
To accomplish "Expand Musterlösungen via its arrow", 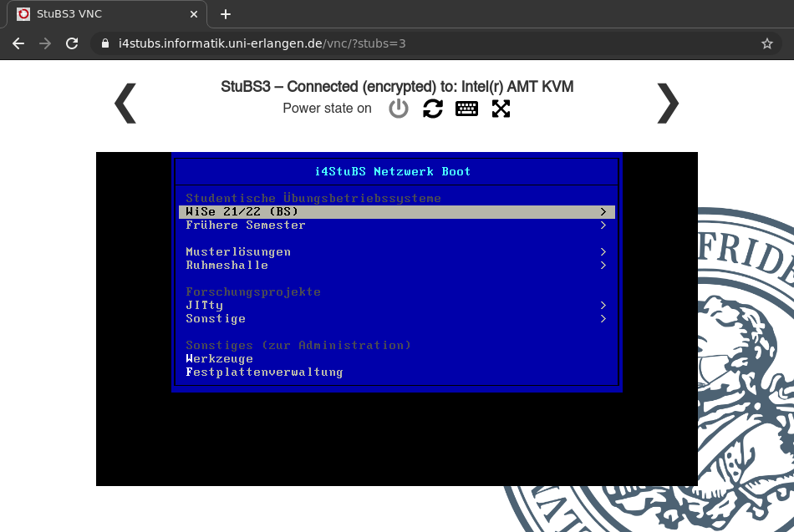I will coord(603,252).
